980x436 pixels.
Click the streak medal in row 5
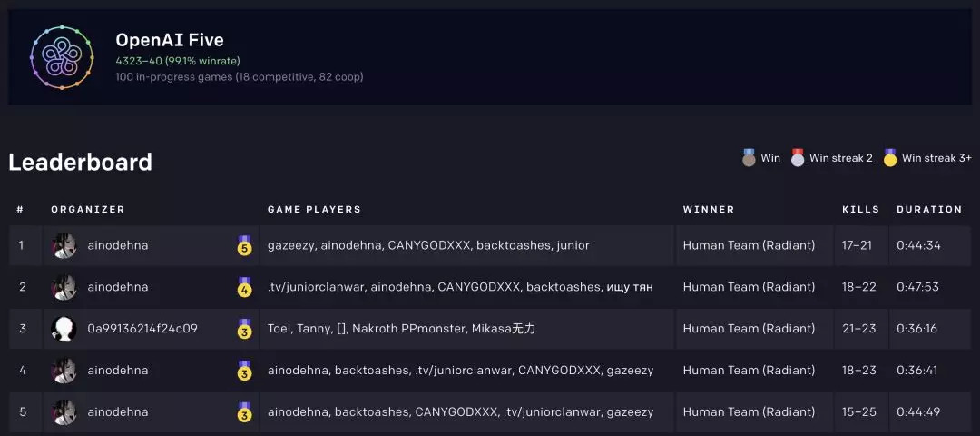click(244, 412)
